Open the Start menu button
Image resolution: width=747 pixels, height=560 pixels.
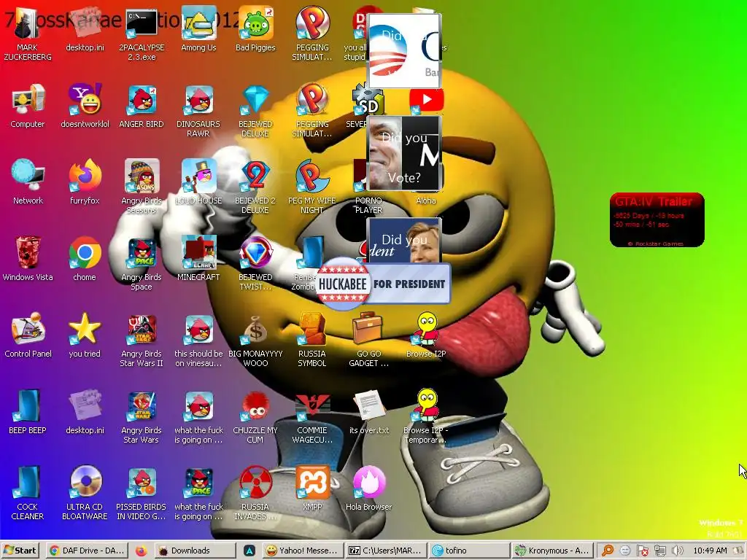pyautogui.click(x=20, y=551)
